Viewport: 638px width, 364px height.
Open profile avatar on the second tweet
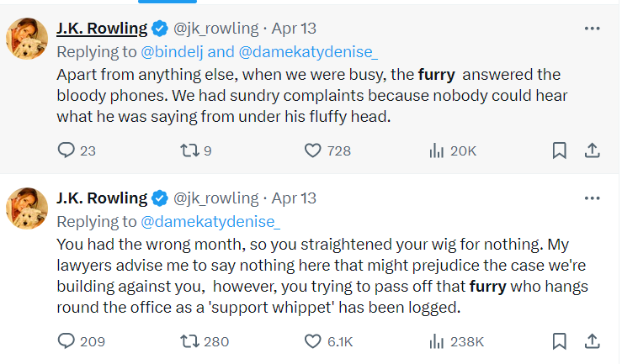[27, 208]
